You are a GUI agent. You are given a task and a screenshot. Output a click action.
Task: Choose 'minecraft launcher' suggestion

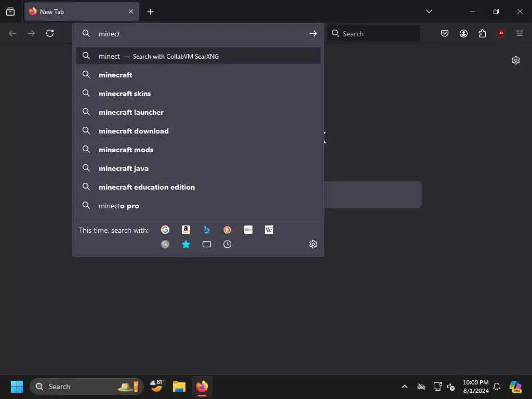(x=198, y=112)
